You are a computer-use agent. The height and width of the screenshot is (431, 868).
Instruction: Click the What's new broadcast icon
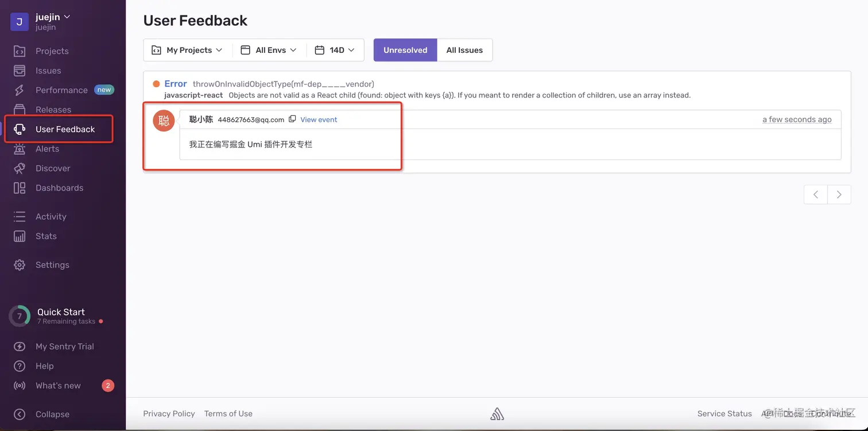pyautogui.click(x=20, y=386)
